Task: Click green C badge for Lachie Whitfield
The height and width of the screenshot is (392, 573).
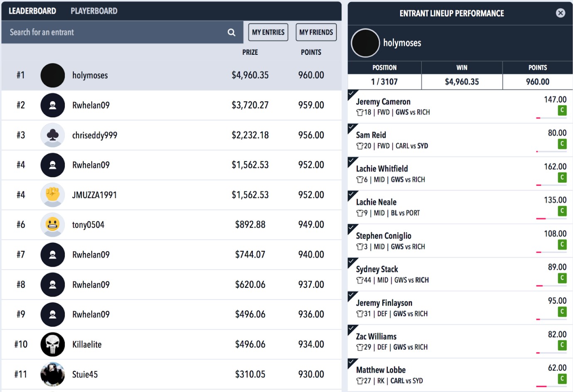Action: click(562, 177)
